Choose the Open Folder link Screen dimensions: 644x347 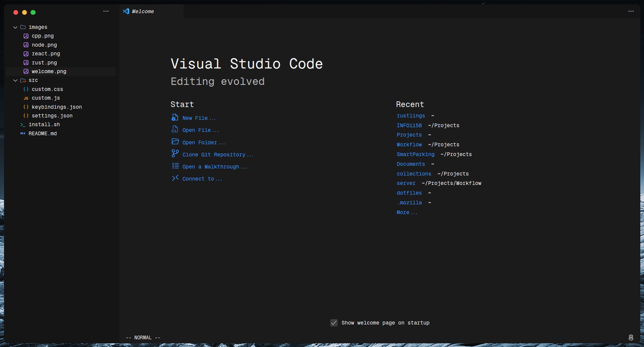coord(204,143)
